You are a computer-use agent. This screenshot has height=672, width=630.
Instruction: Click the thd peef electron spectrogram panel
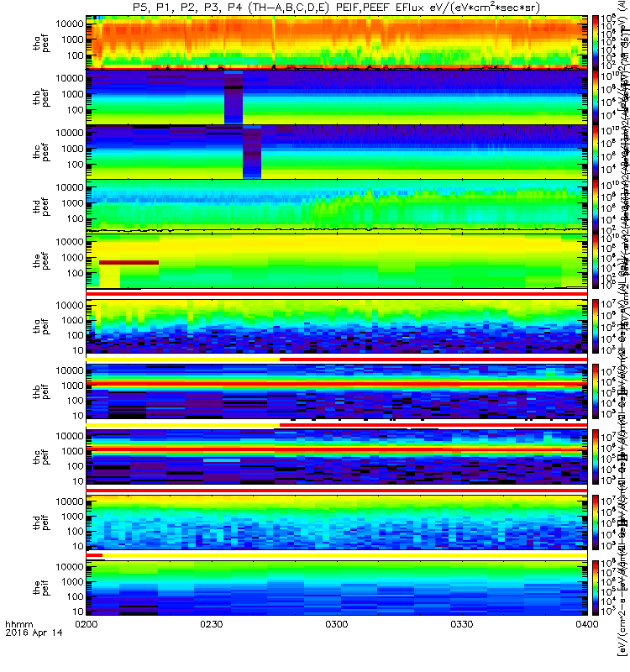pyautogui.click(x=337, y=206)
